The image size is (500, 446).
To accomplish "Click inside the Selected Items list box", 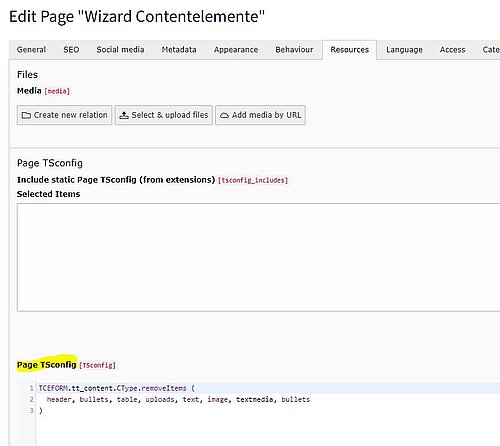I will [x=258, y=257].
